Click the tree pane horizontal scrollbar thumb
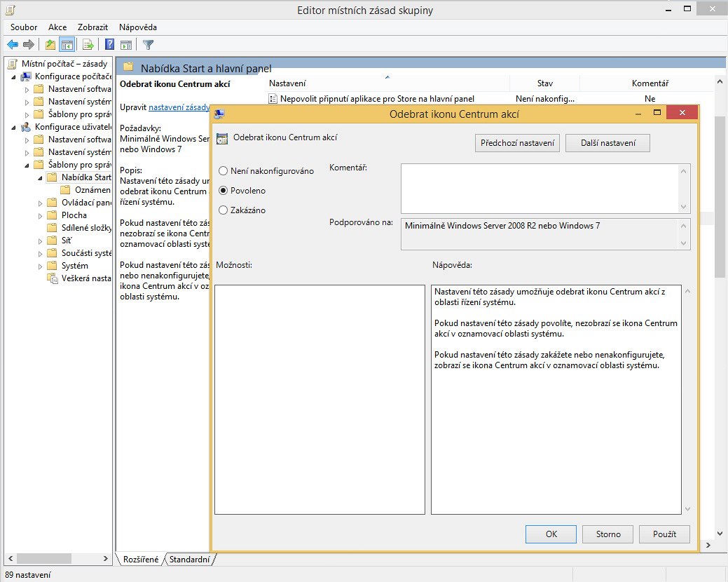728x582 pixels. coord(44,558)
